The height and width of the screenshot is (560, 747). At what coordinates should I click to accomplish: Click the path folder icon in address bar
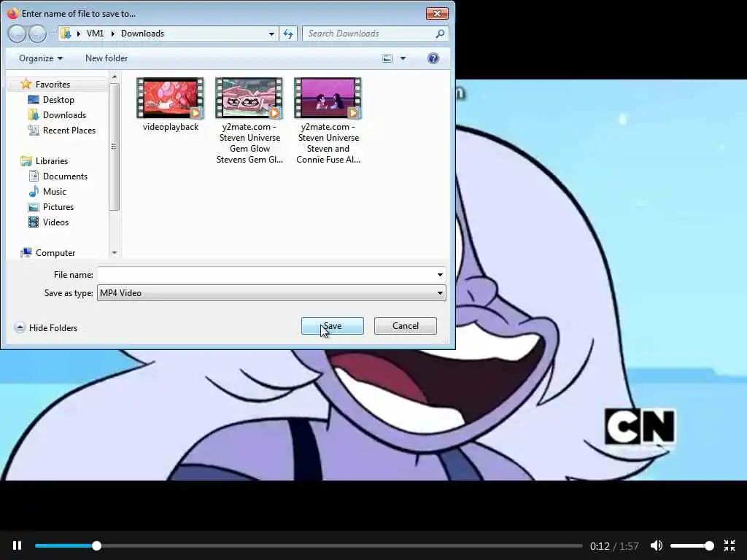[66, 34]
